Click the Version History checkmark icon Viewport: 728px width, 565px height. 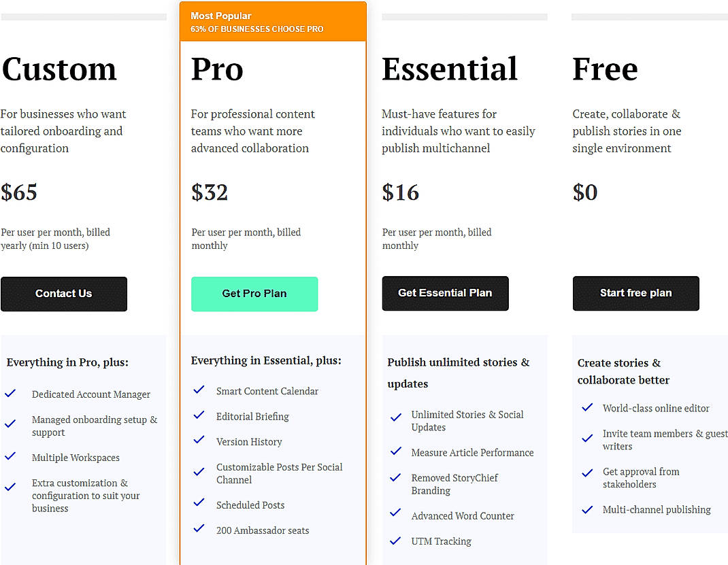[199, 441]
